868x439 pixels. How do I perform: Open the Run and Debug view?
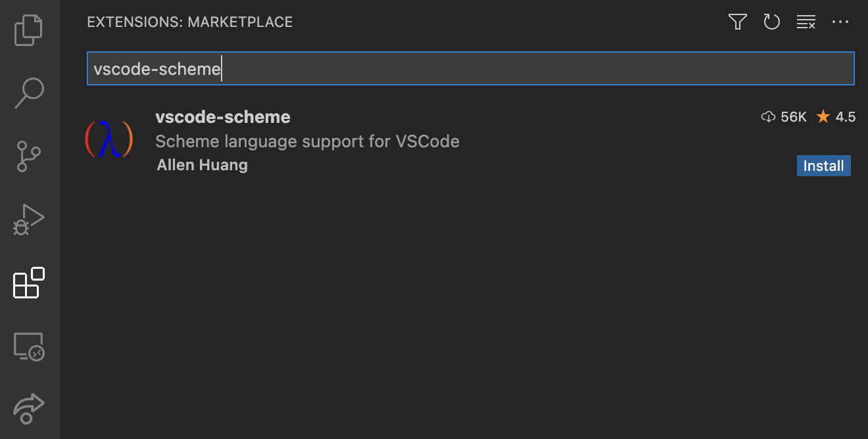coord(29,220)
